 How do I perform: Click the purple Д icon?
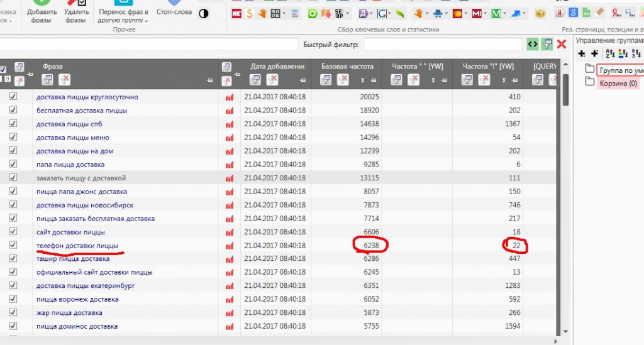364,14
